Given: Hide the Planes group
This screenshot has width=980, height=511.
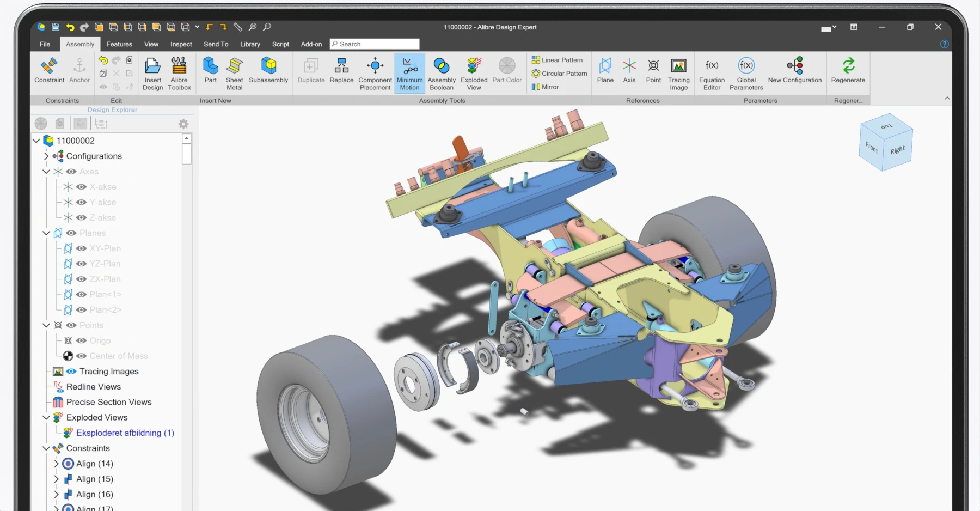Looking at the screenshot, I should 71,233.
